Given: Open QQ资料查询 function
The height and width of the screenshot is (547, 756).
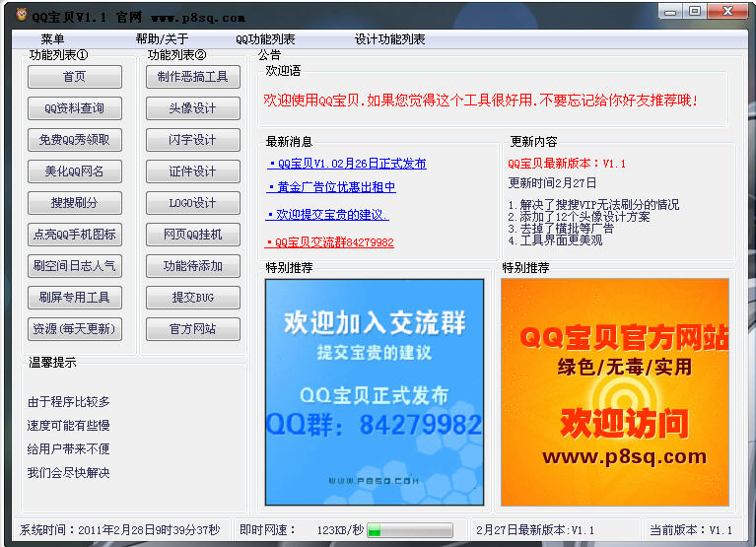Looking at the screenshot, I should click(x=75, y=108).
